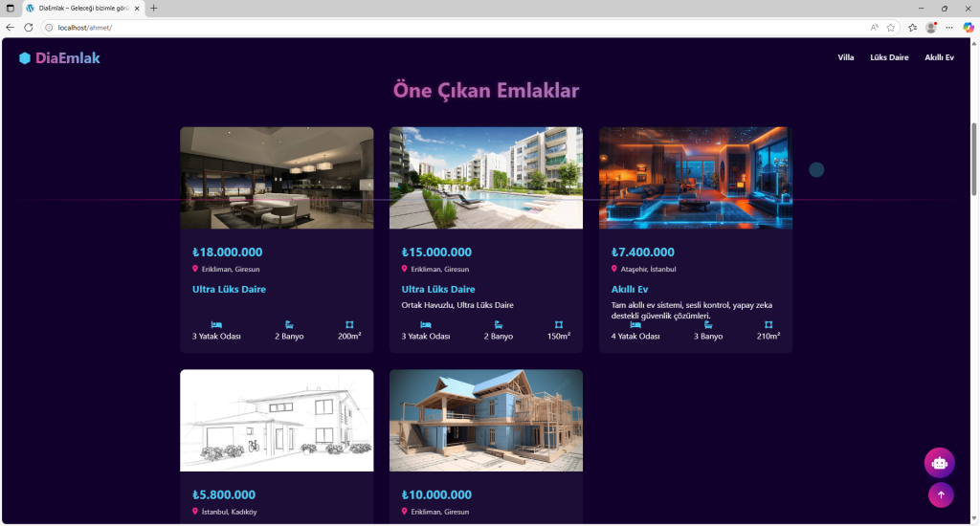The height and width of the screenshot is (526, 980).
Task: Open Ultra Lüks Daire title on the ₺18.000.000 card
Action: (229, 289)
